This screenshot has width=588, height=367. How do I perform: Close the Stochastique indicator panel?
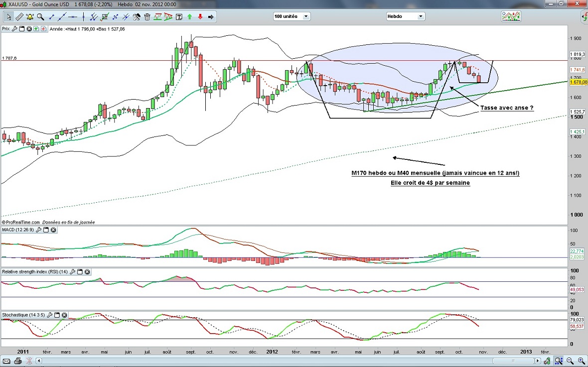pos(65,315)
